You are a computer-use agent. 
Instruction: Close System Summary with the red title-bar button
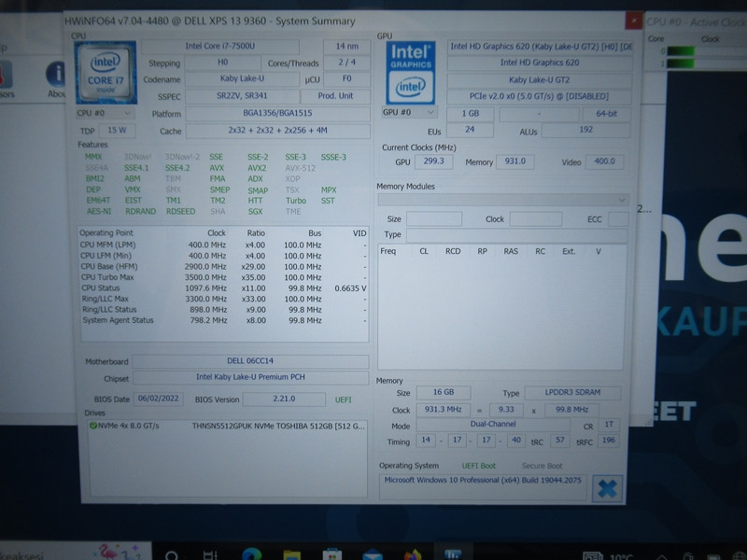(634, 21)
